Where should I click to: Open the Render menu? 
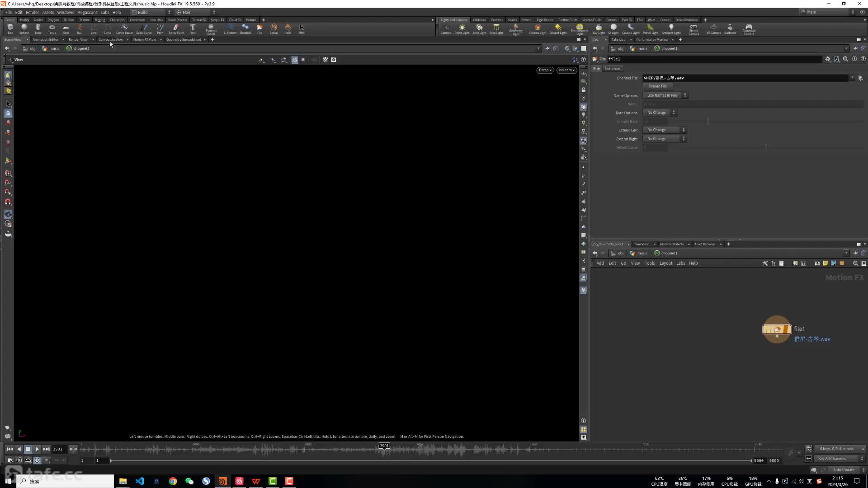(x=32, y=12)
